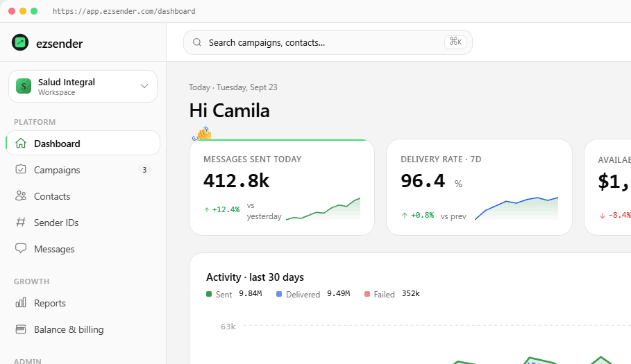
Task: Toggle the Failed legend red swatch
Action: pyautogui.click(x=367, y=294)
